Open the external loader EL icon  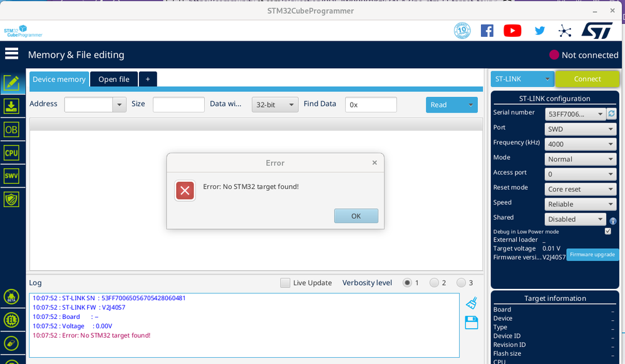11,320
